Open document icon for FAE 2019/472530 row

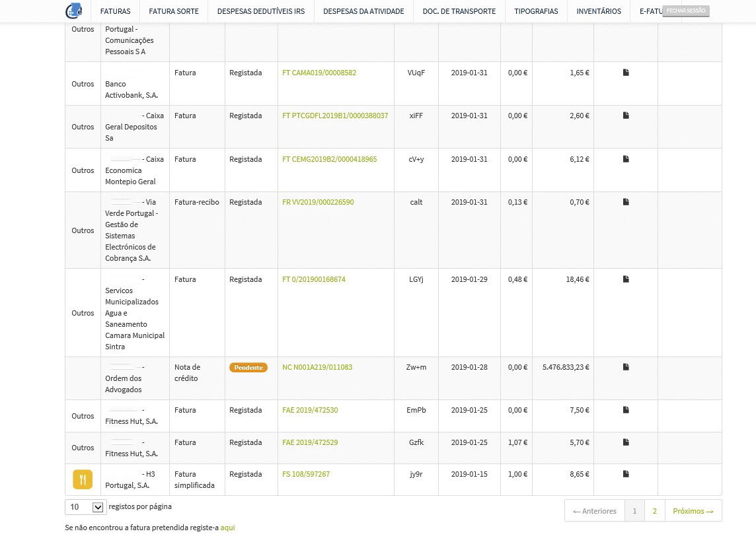click(x=626, y=410)
